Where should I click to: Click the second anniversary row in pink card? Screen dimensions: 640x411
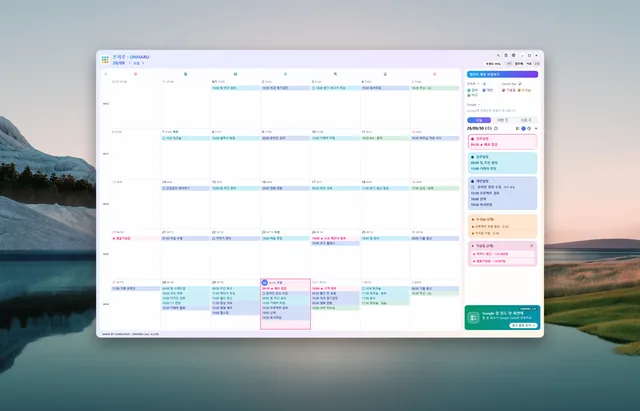tap(503, 261)
